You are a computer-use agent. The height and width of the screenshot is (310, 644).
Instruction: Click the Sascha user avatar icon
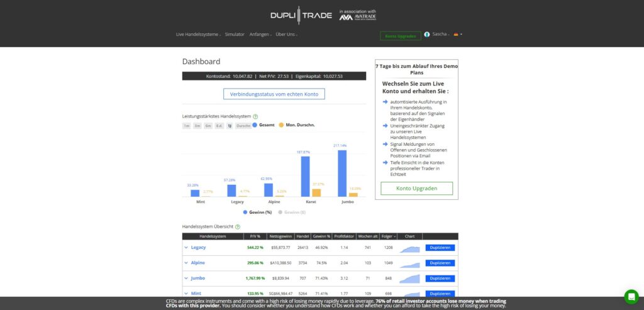[427, 35]
